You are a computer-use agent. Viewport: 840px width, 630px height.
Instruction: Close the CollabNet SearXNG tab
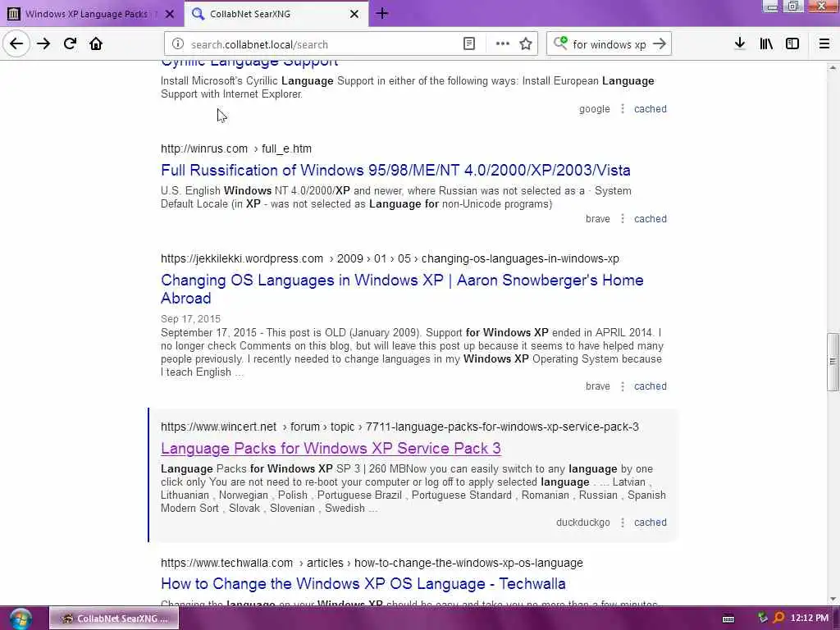(354, 14)
